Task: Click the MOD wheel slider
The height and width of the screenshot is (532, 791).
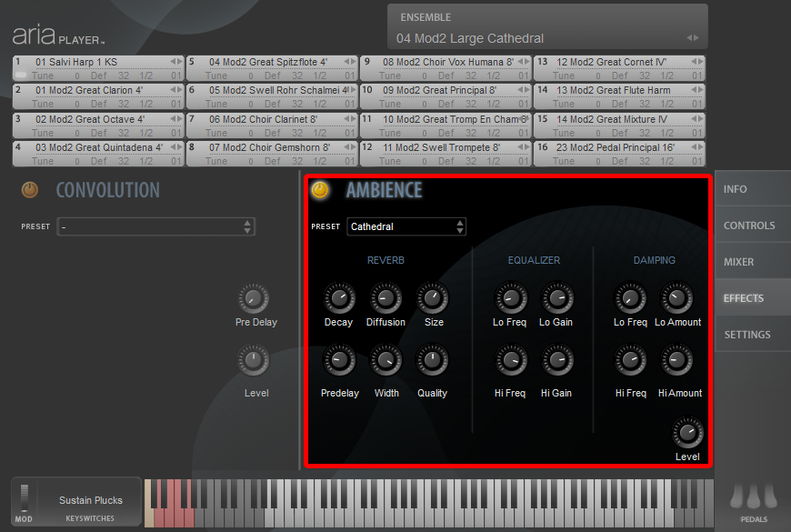Action: click(x=25, y=498)
